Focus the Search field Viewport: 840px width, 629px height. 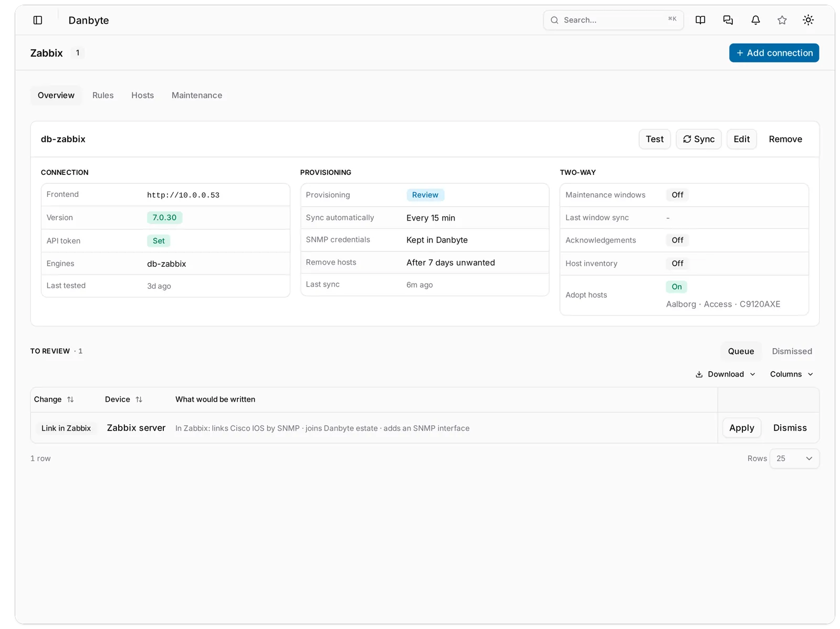[x=613, y=20]
